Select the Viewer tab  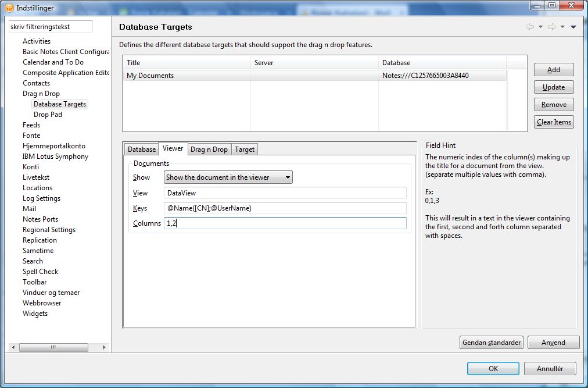173,148
